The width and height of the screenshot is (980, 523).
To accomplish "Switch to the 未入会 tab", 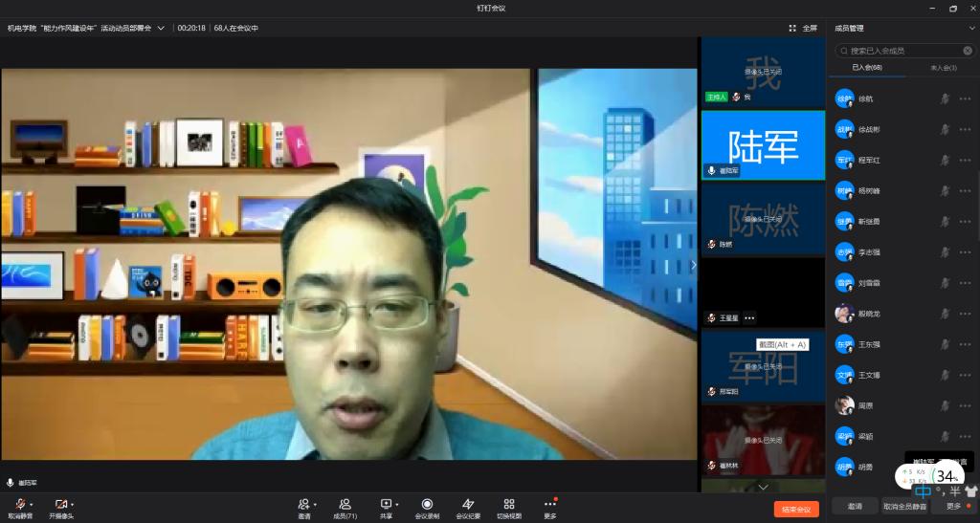I will point(942,68).
